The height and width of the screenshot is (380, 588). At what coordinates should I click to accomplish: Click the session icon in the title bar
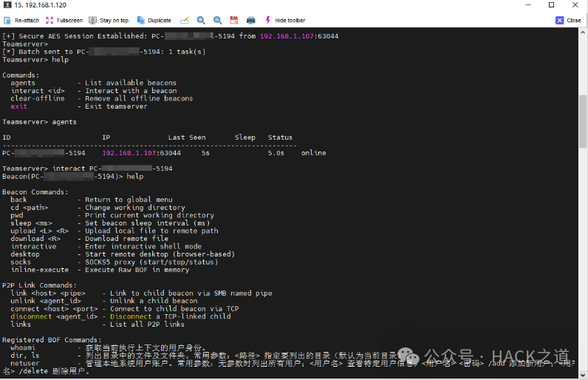click(7, 5)
